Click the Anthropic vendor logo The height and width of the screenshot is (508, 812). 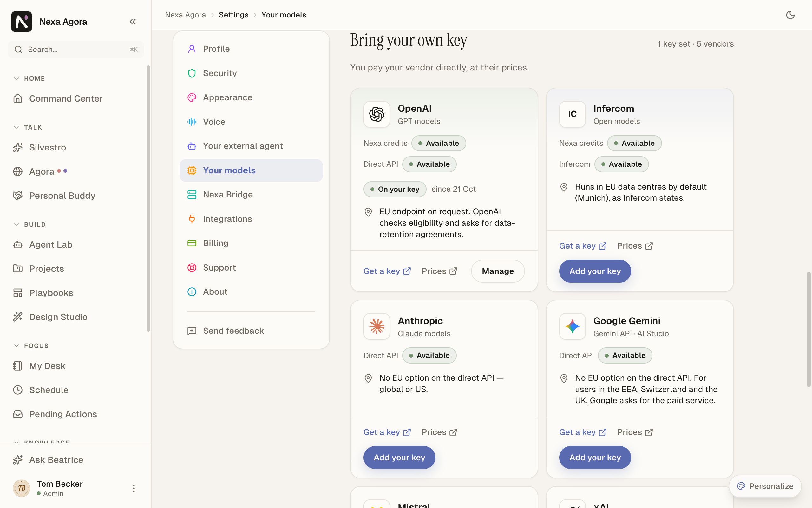(x=377, y=326)
